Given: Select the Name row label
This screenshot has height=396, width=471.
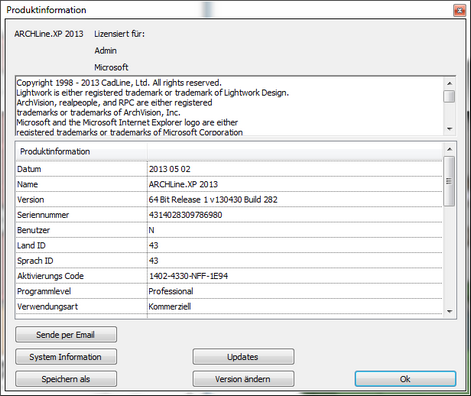Looking at the screenshot, I should (27, 184).
